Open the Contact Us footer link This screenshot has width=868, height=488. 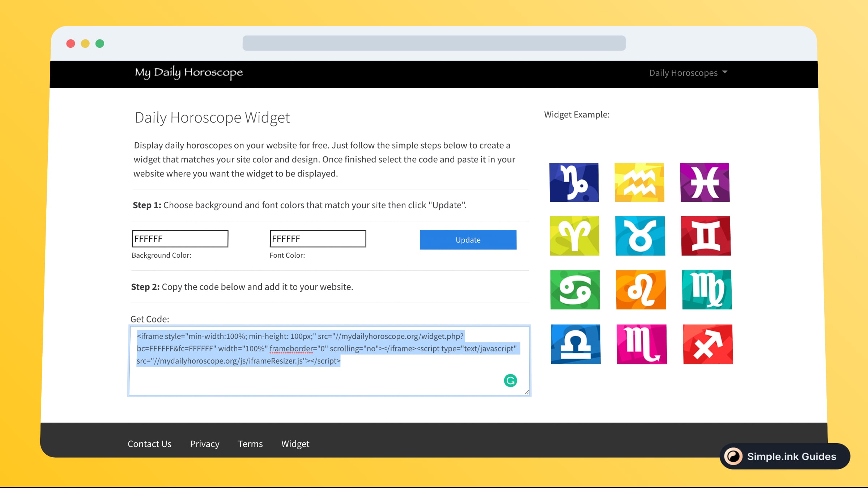pyautogui.click(x=149, y=444)
